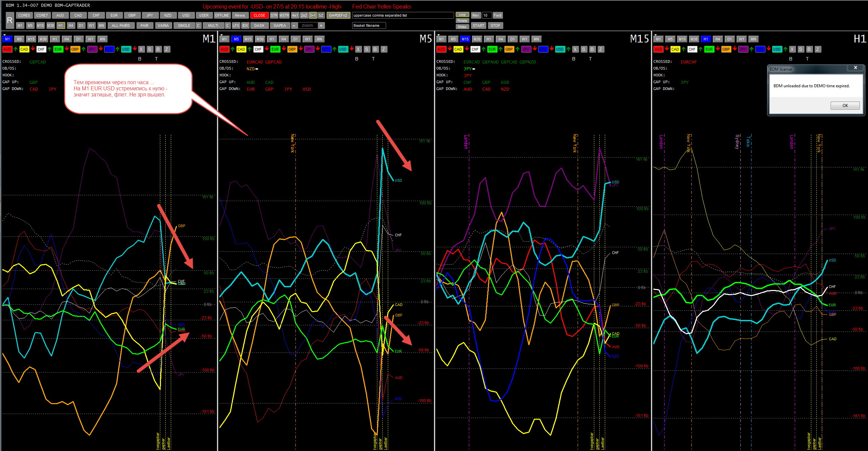Toggle the CHF currency line in M1 panel
Viewport: 868px width, 451px height.
(x=41, y=49)
